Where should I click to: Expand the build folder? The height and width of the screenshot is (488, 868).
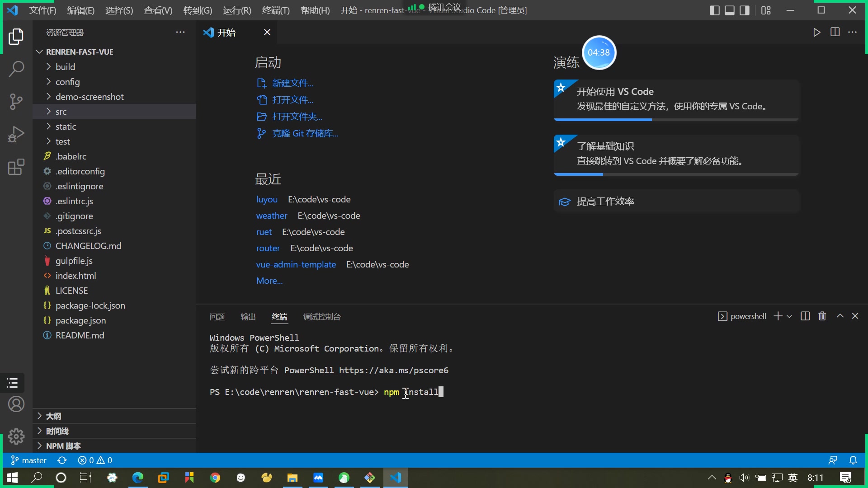[x=114, y=67]
